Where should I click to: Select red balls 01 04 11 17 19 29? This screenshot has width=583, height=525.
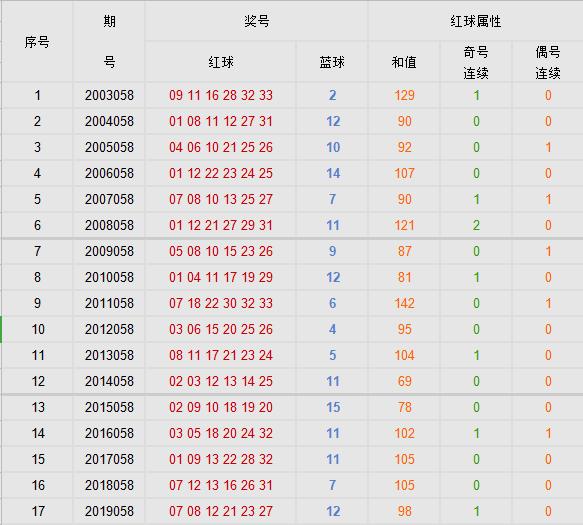point(221,277)
